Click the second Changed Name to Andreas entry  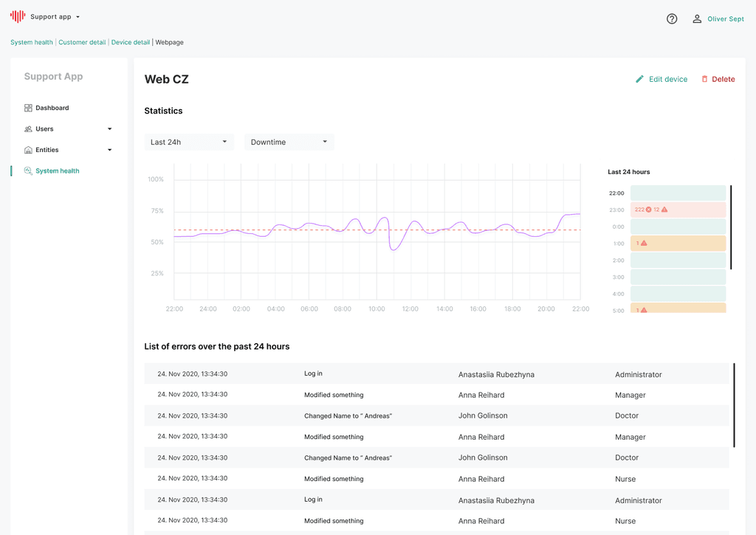click(348, 458)
